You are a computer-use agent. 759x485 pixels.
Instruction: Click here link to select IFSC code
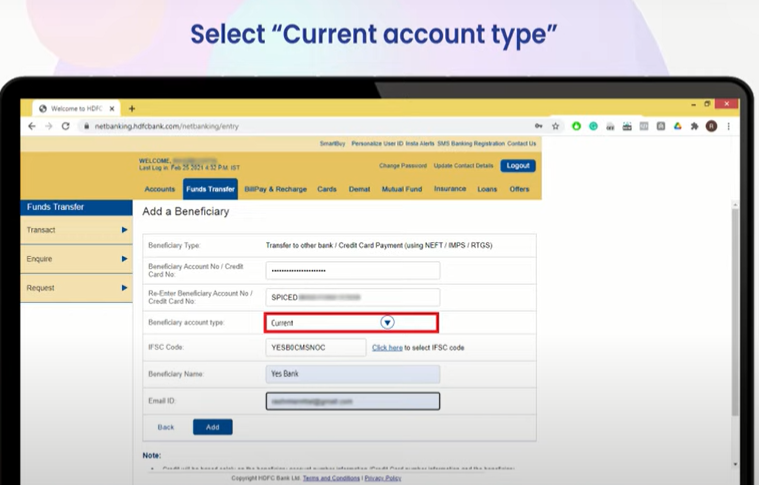[x=387, y=348]
